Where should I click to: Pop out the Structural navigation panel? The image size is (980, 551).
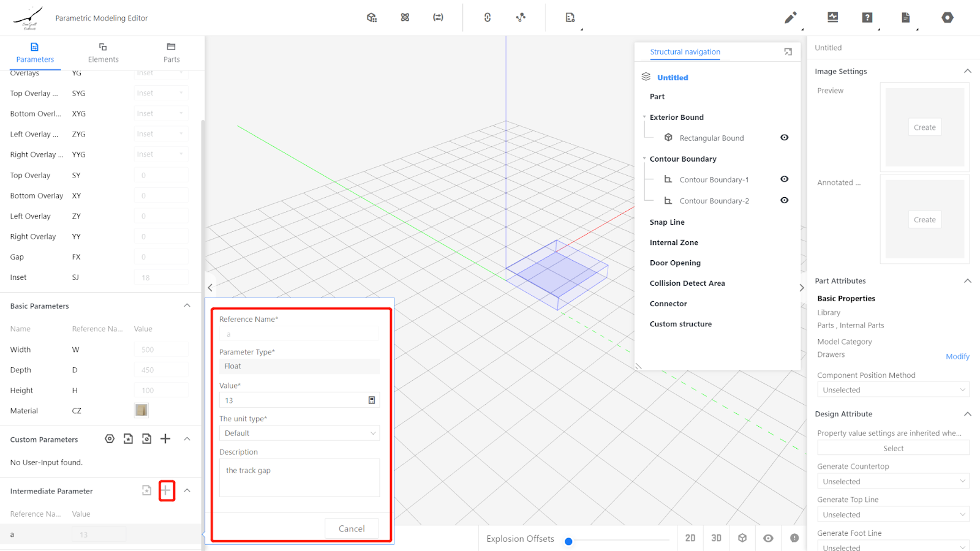click(x=788, y=52)
